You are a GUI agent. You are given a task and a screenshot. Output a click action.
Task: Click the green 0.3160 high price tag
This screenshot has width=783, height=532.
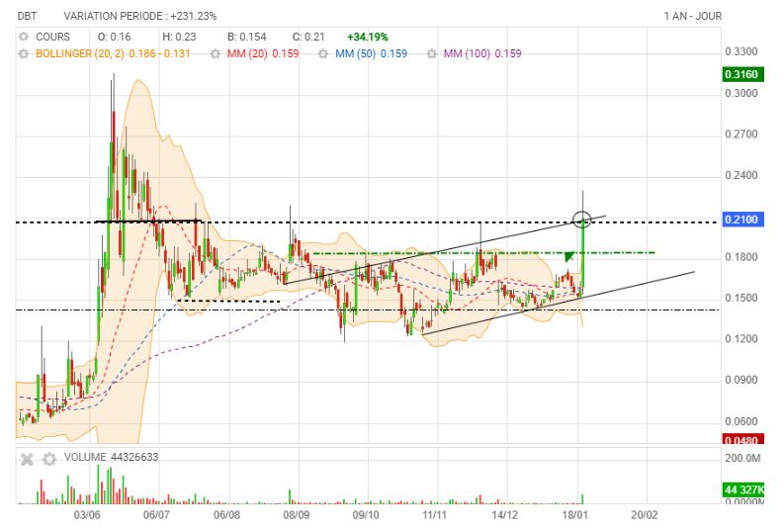point(743,74)
